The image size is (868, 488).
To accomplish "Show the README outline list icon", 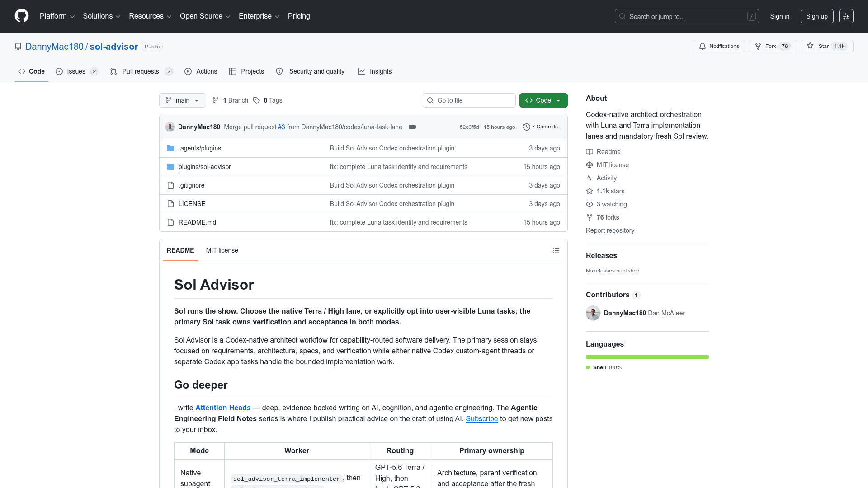I will tap(556, 250).
